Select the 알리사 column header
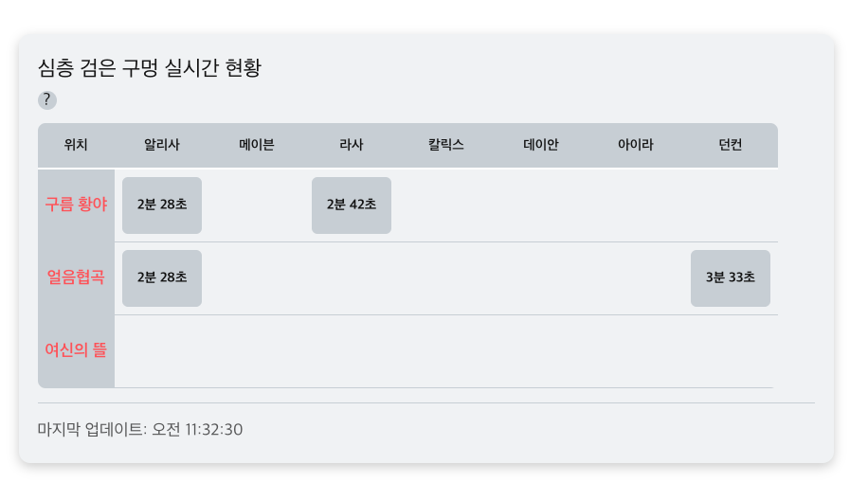 tap(162, 145)
